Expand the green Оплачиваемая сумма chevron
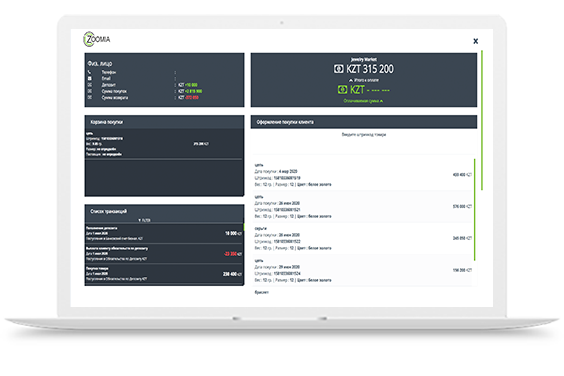Viewport: 564px width, 376px height. point(381,101)
